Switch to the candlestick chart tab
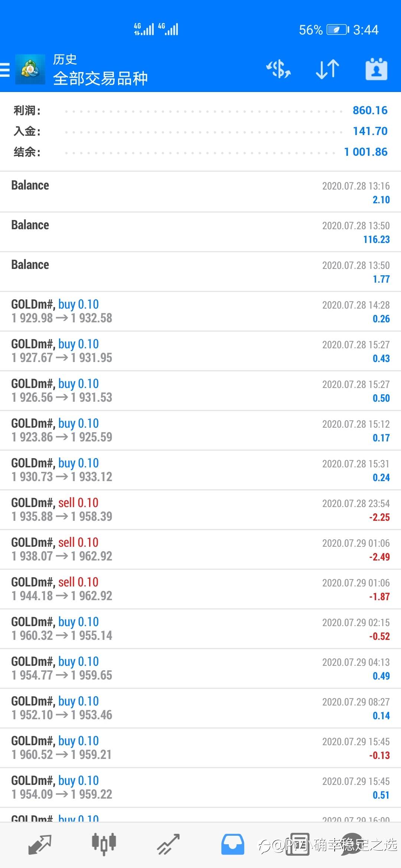The image size is (401, 868). (x=104, y=844)
